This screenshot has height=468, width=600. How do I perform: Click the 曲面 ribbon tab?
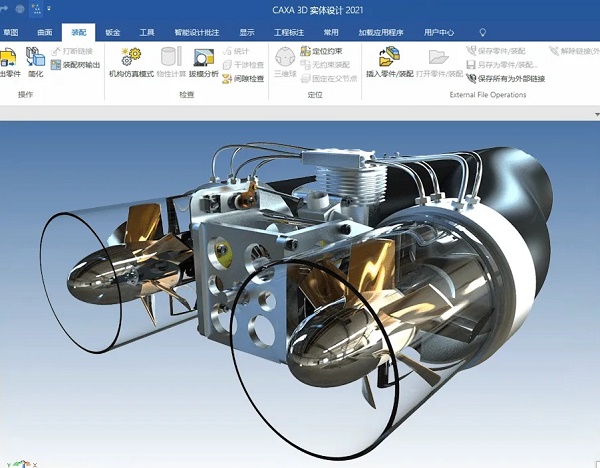[x=45, y=32]
